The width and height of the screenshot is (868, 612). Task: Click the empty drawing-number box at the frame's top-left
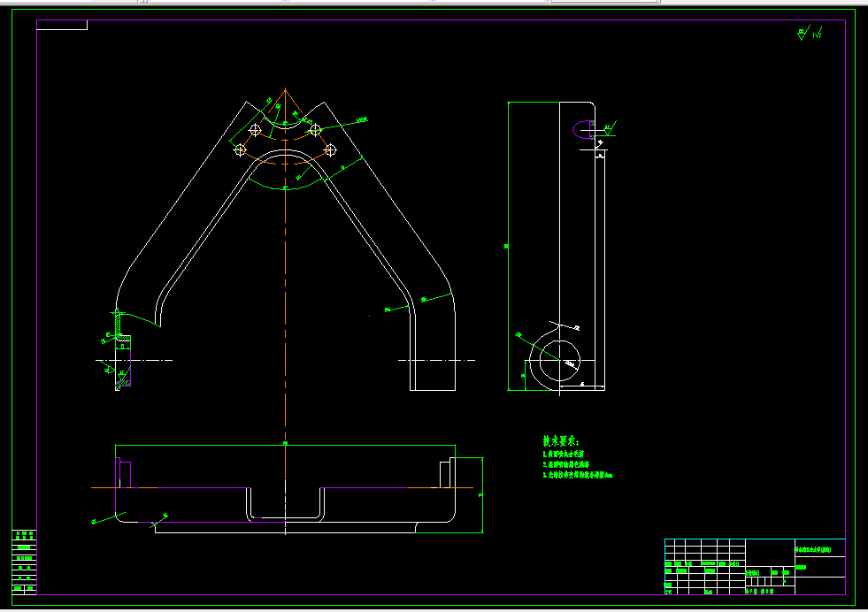click(61, 25)
